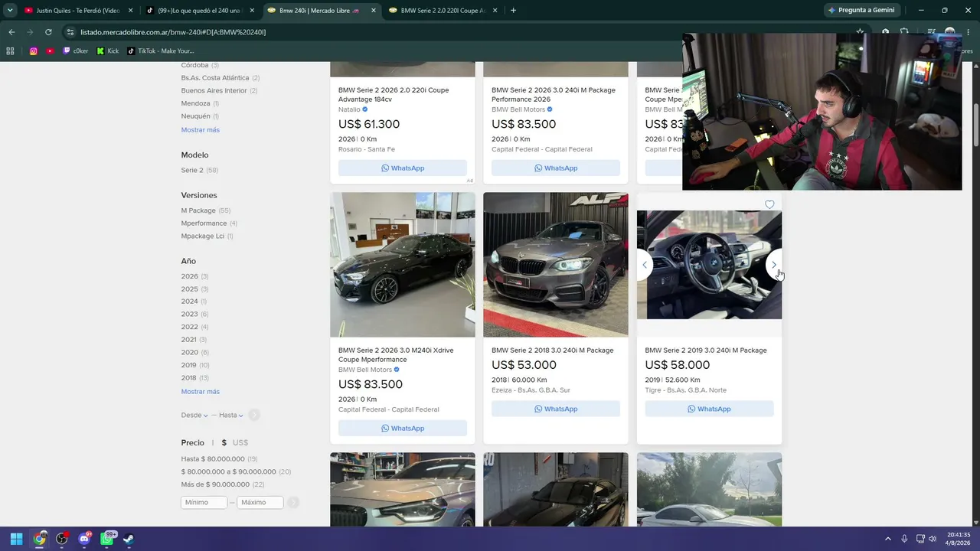Viewport: 980px width, 551px height.
Task: Reload the current page
Action: pyautogui.click(x=48, y=32)
